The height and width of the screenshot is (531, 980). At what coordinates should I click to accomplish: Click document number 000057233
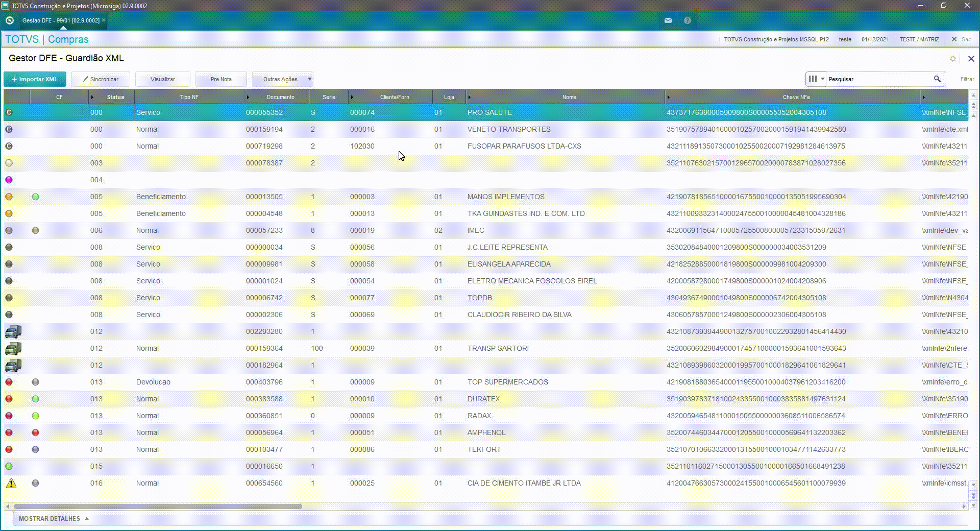[264, 230]
